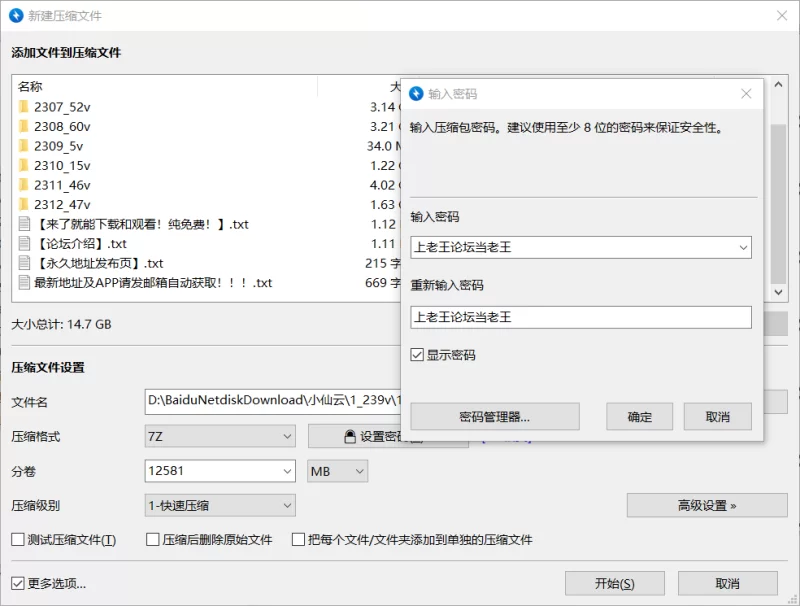
Task: Select the 2312_47v folder row
Action: (206, 205)
